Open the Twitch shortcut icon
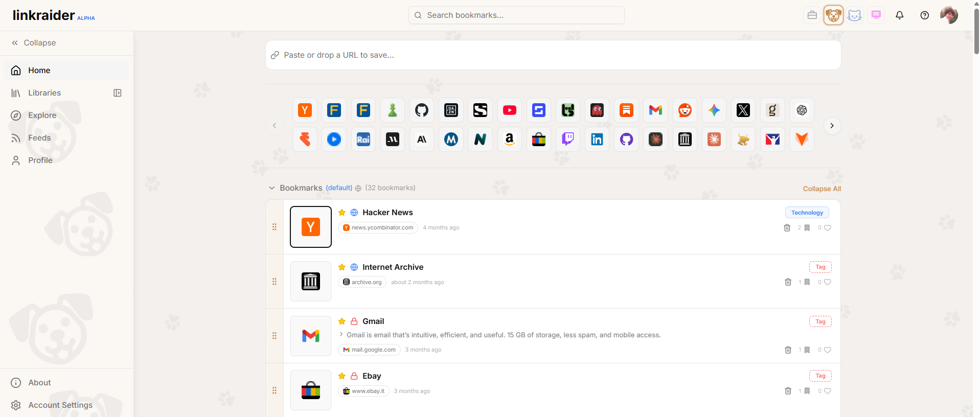980x417 pixels. (568, 140)
